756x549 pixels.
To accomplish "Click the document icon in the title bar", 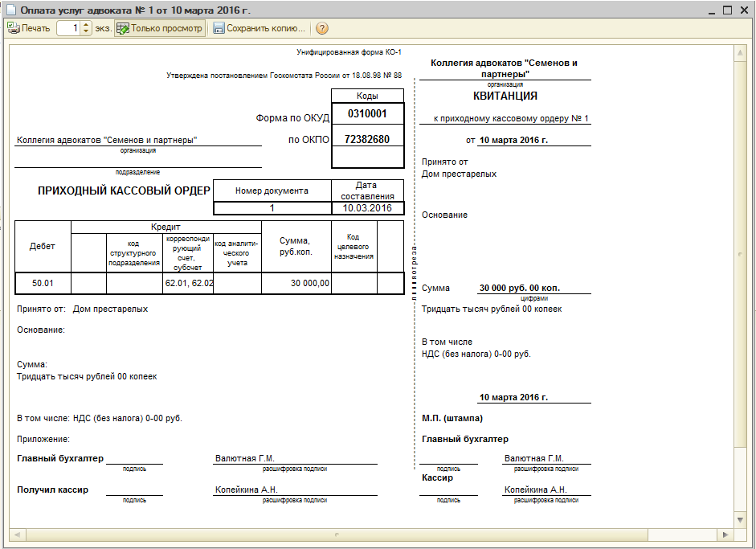I will pos(10,10).
